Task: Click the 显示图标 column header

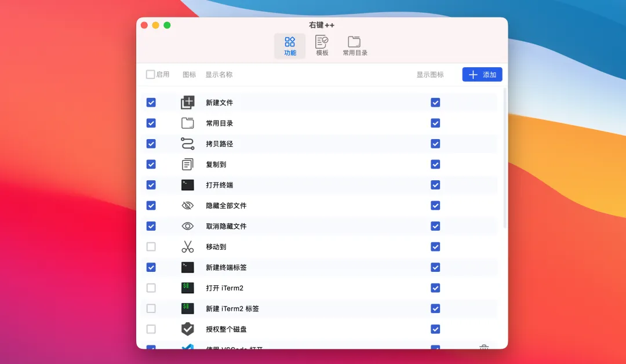Action: pos(430,75)
